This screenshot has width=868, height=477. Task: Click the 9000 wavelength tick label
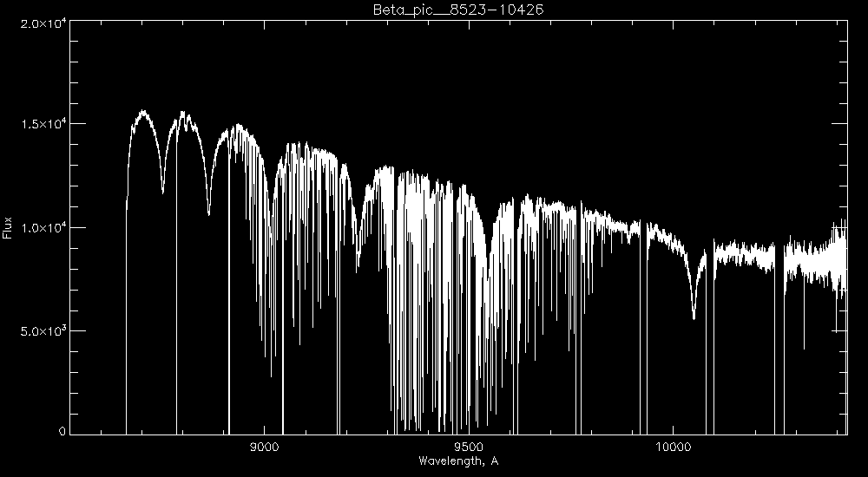(264, 448)
